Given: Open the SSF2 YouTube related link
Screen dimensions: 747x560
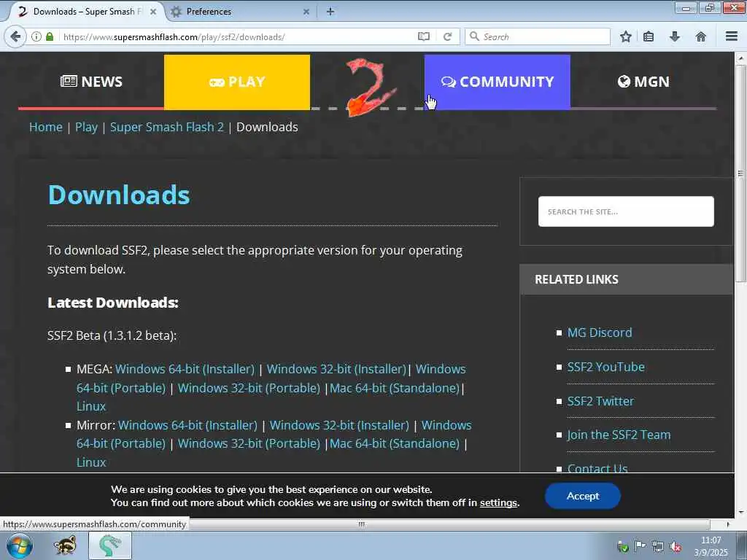Looking at the screenshot, I should tap(605, 367).
